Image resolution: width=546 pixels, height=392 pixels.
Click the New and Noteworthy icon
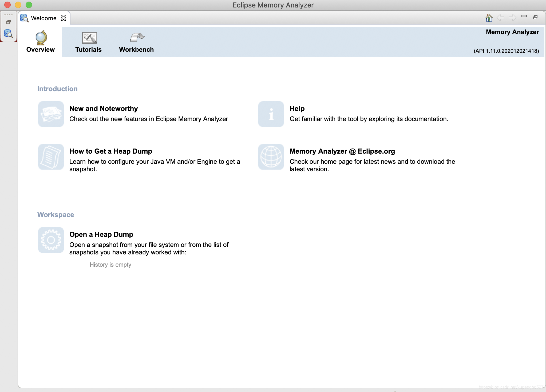(51, 114)
